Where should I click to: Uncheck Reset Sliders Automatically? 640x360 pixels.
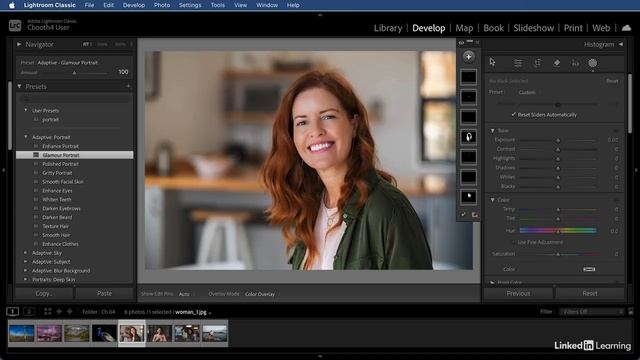click(x=513, y=115)
